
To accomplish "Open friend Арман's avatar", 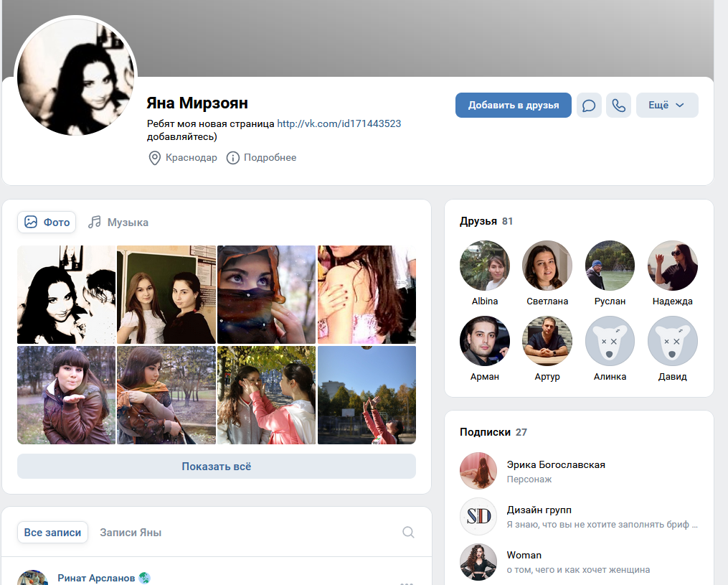I will click(x=485, y=341).
